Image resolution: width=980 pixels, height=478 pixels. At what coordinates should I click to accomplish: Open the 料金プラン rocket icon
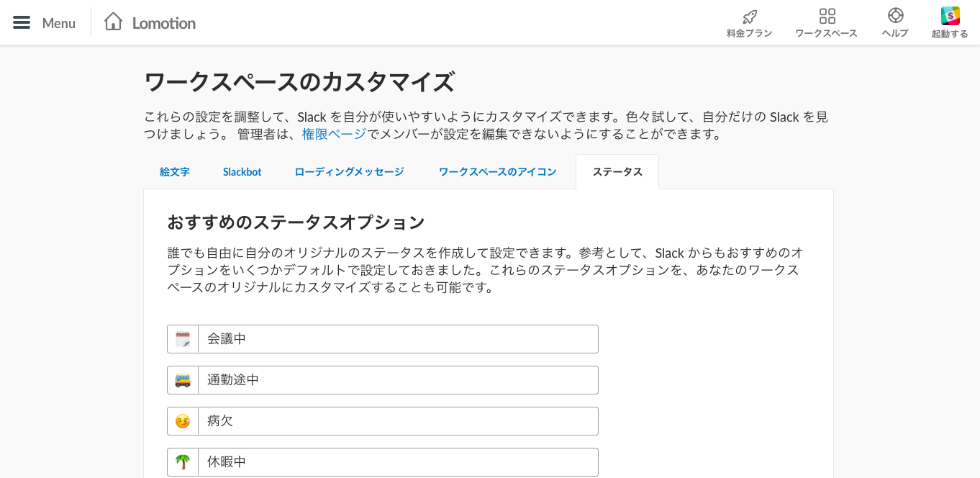(x=749, y=17)
